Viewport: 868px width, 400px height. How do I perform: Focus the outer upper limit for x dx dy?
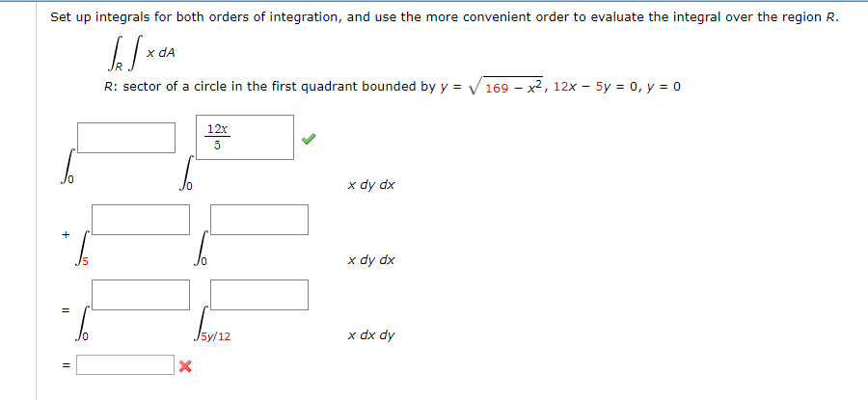(141, 295)
